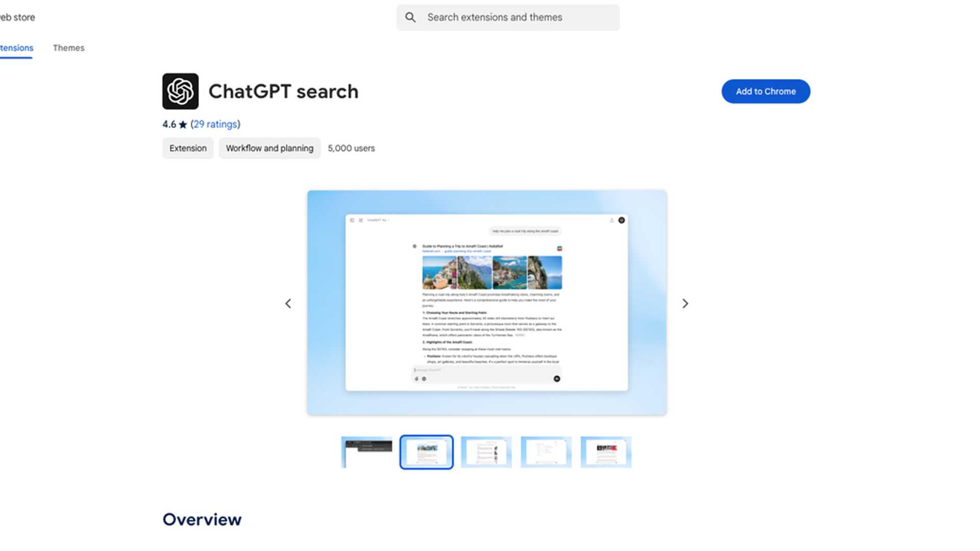Open the Extension category filter
The image size is (980, 551).
187,148
